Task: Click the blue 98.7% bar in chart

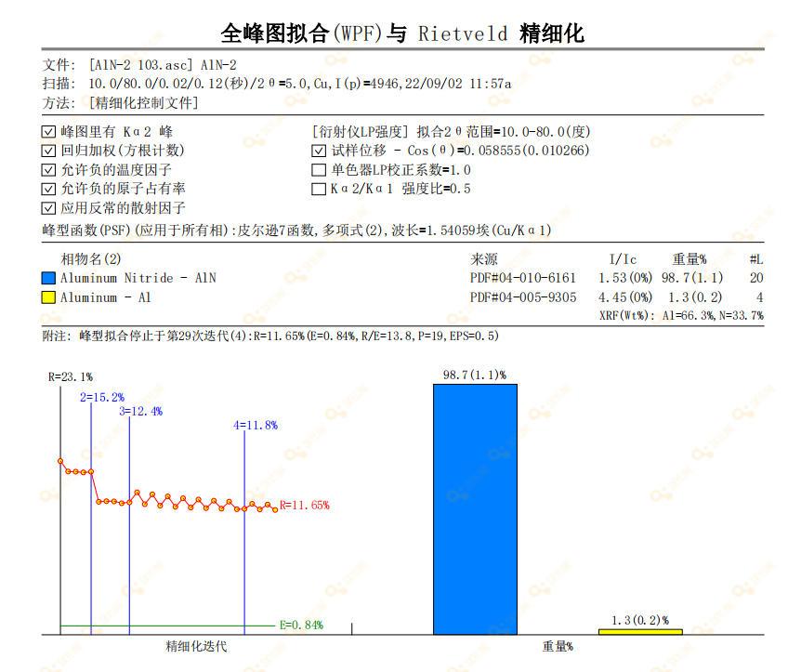Action: point(475,509)
